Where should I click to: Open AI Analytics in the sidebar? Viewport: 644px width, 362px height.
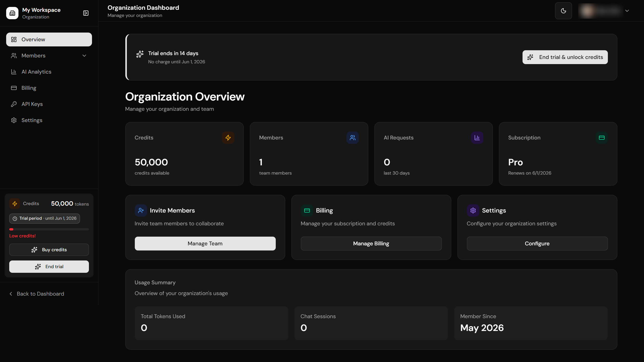[49, 72]
